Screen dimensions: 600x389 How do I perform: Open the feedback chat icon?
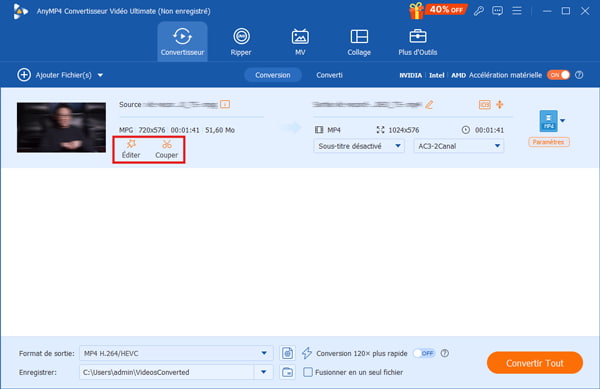tap(497, 11)
